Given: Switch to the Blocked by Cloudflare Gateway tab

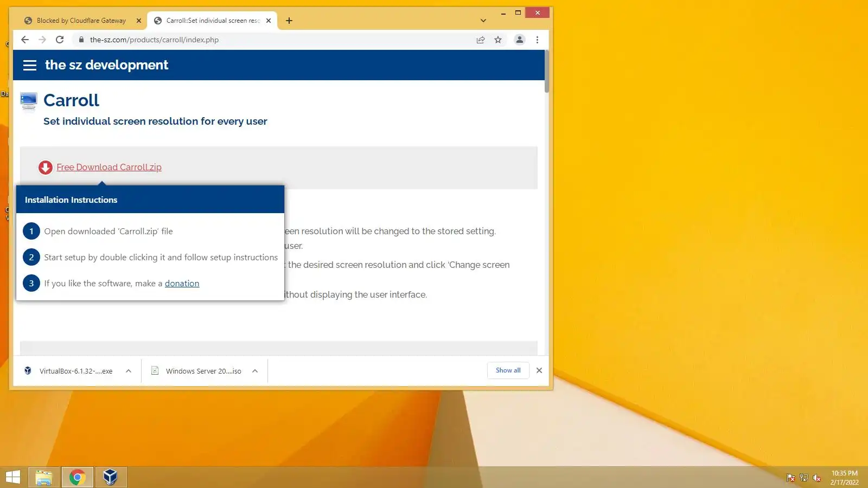Looking at the screenshot, I should 82,21.
